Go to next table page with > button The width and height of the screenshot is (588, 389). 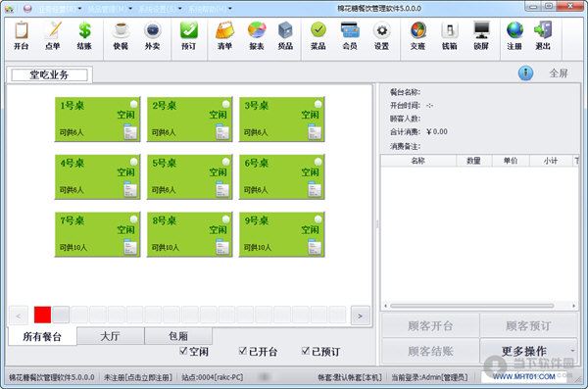360,316
